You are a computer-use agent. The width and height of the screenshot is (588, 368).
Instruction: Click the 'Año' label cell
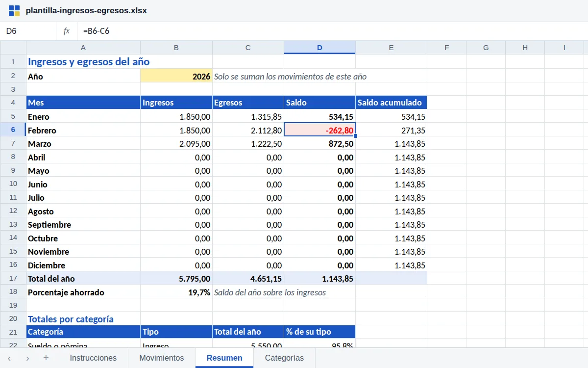click(83, 76)
